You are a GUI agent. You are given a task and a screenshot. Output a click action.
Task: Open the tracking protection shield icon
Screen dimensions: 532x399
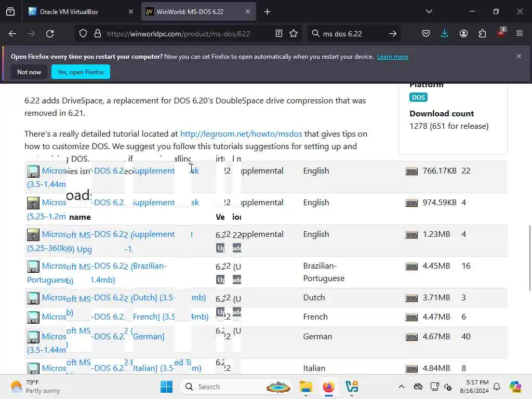click(x=83, y=34)
